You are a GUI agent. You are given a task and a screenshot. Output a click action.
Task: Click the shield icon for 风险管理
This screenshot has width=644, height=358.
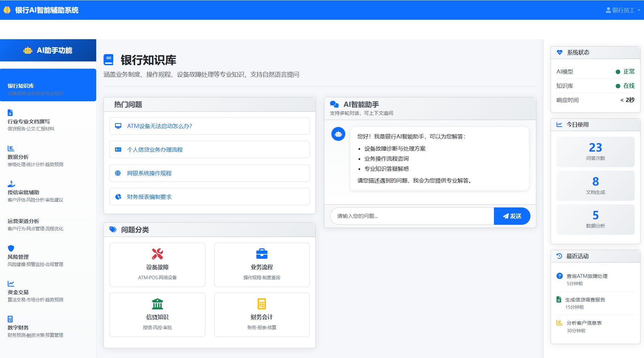[x=11, y=248]
